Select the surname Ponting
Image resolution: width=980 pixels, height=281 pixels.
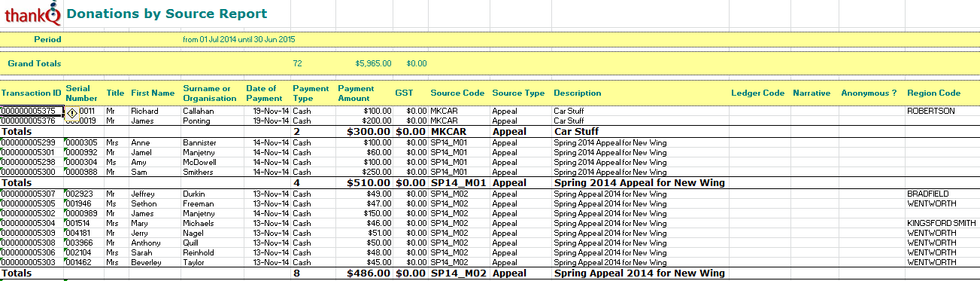click(197, 121)
